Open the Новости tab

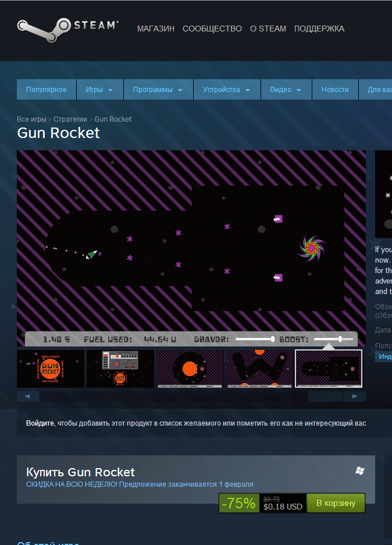(x=335, y=90)
